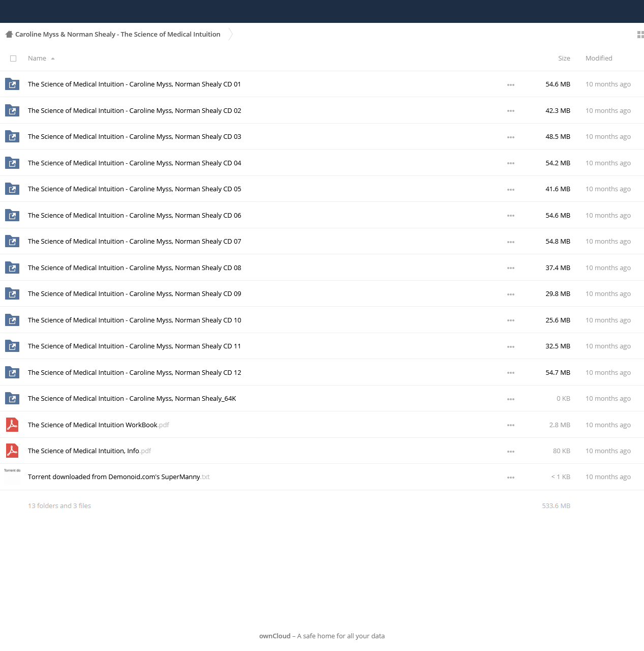Open 'The Science of Medical Intuition, Info.pdf'
The image size is (644, 651).
tap(89, 451)
